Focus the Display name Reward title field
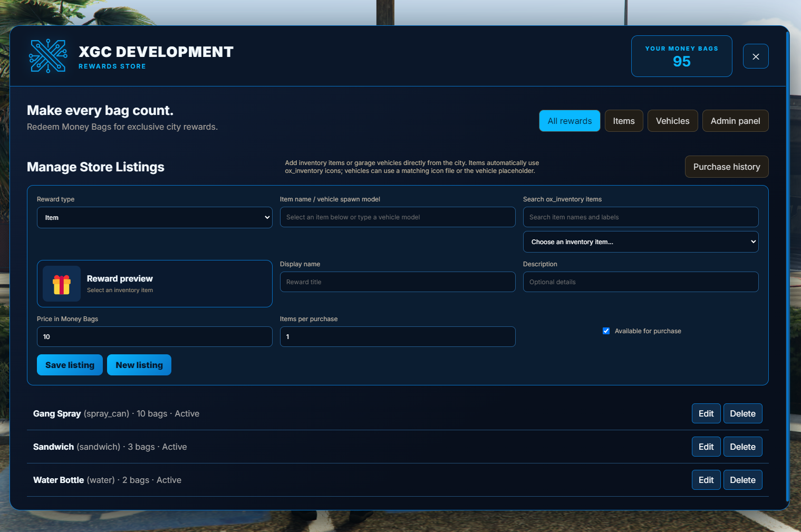 coord(398,282)
